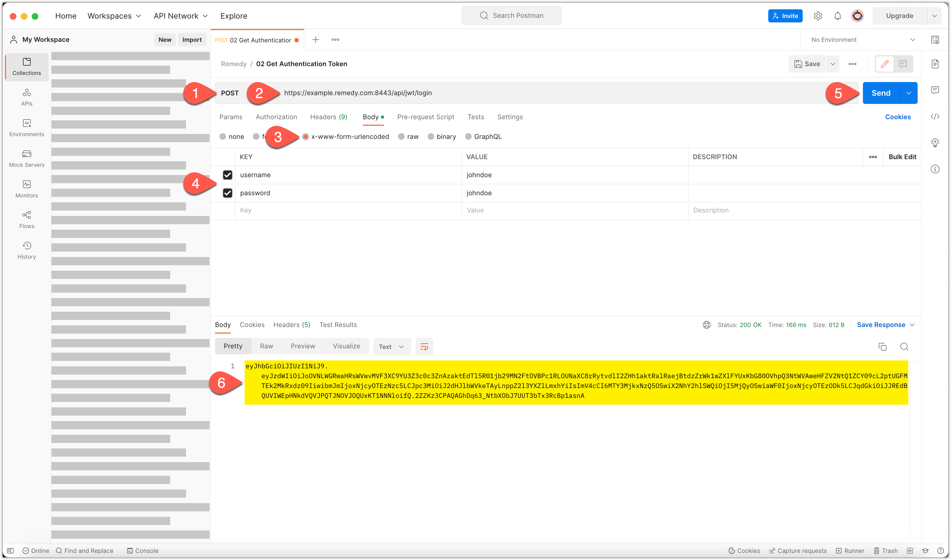Open the Console from the status bar

click(143, 550)
